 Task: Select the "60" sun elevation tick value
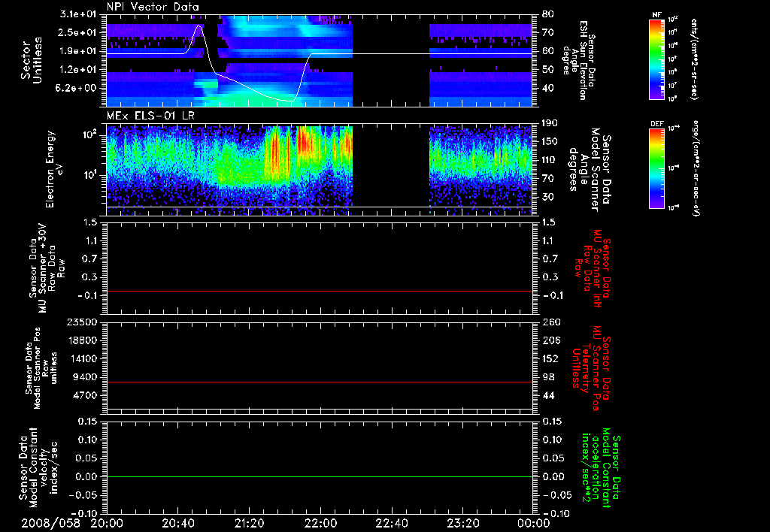pyautogui.click(x=547, y=51)
